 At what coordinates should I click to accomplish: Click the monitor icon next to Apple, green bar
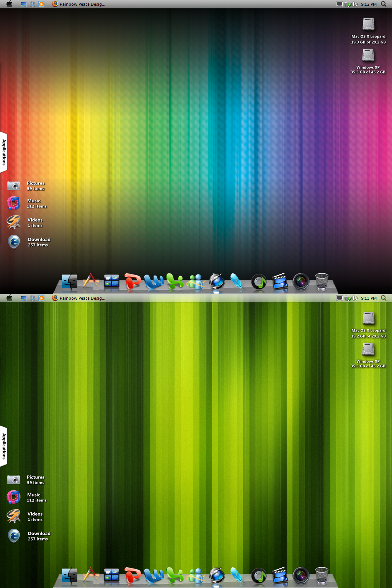[x=24, y=298]
